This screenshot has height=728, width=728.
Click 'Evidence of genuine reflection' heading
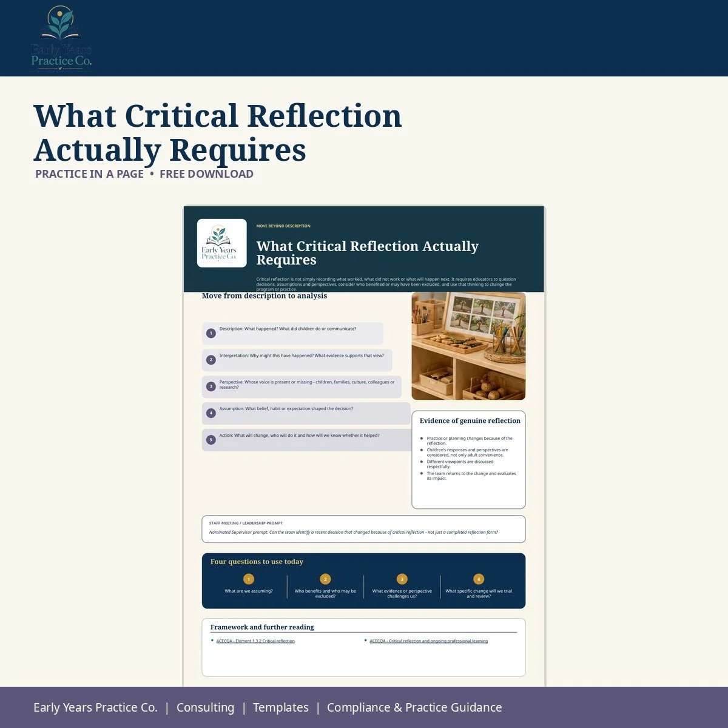(x=470, y=421)
